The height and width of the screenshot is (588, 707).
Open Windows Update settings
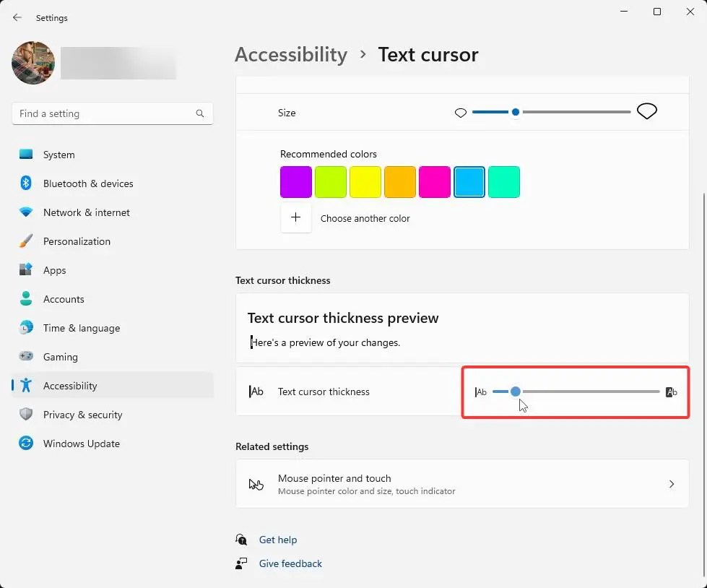pos(112,444)
